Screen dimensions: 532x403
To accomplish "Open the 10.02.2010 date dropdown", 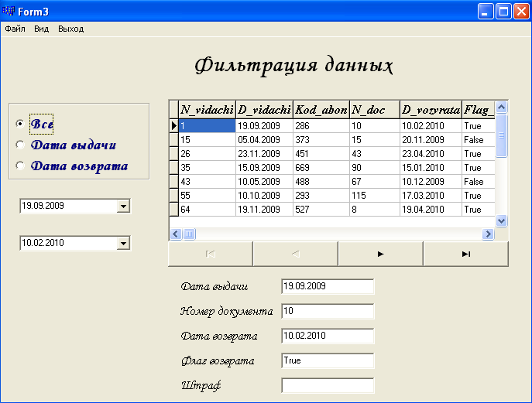I will pyautogui.click(x=122, y=244).
